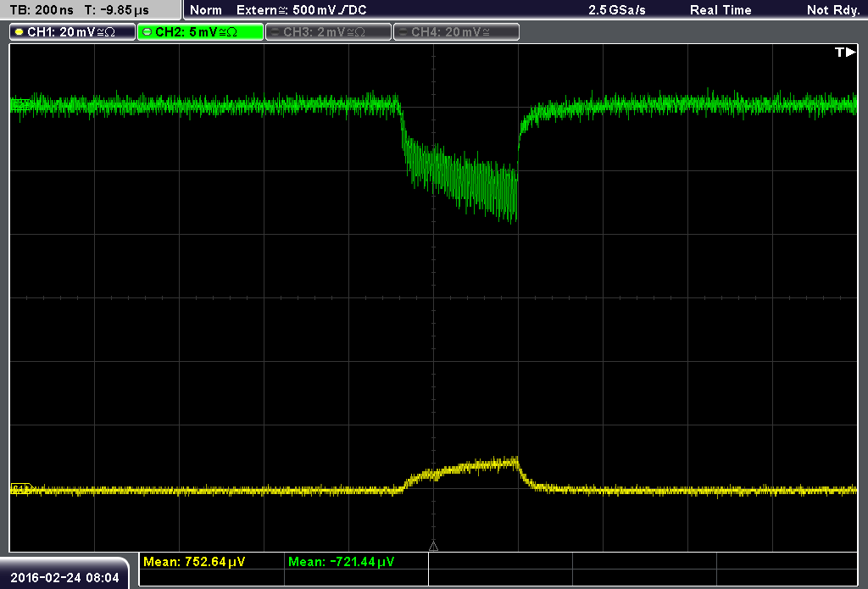Click the Real Time acquisition mode label

721,10
